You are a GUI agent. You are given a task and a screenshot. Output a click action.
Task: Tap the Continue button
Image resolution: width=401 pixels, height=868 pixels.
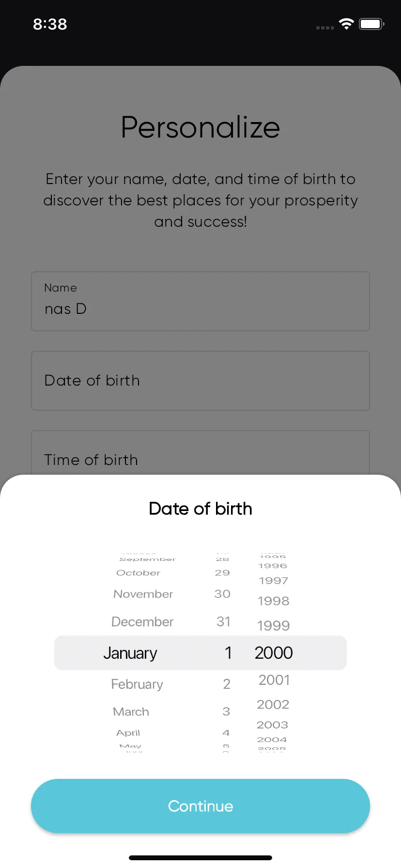click(200, 806)
